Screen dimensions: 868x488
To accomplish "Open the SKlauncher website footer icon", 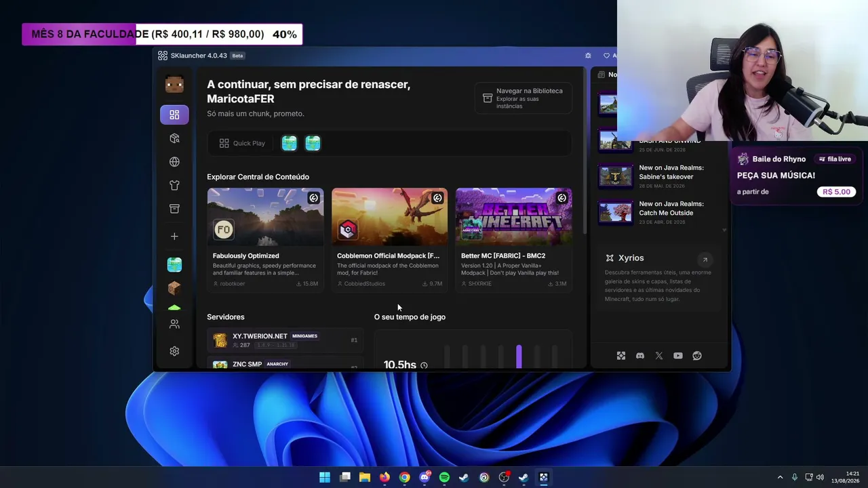I will (621, 356).
